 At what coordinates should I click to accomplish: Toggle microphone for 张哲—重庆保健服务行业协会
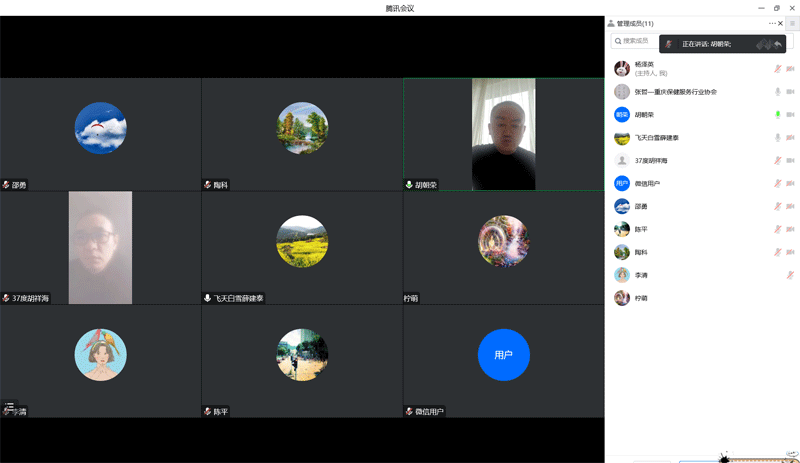click(x=778, y=91)
